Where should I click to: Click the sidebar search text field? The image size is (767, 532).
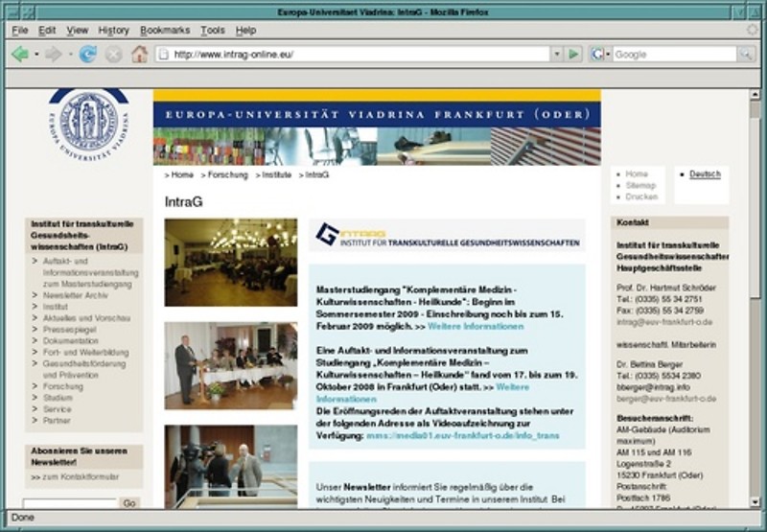click(69, 503)
